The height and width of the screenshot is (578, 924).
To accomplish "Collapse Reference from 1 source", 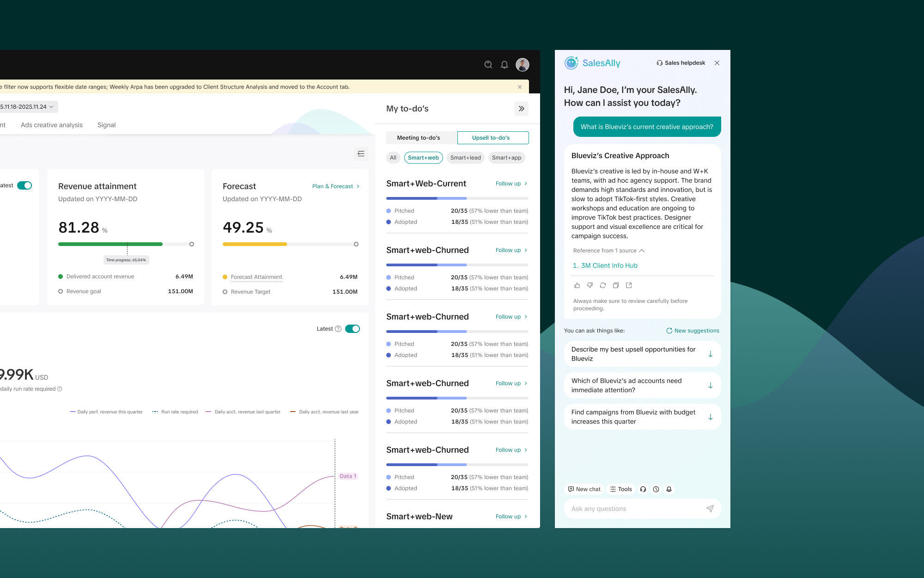I will tap(608, 251).
